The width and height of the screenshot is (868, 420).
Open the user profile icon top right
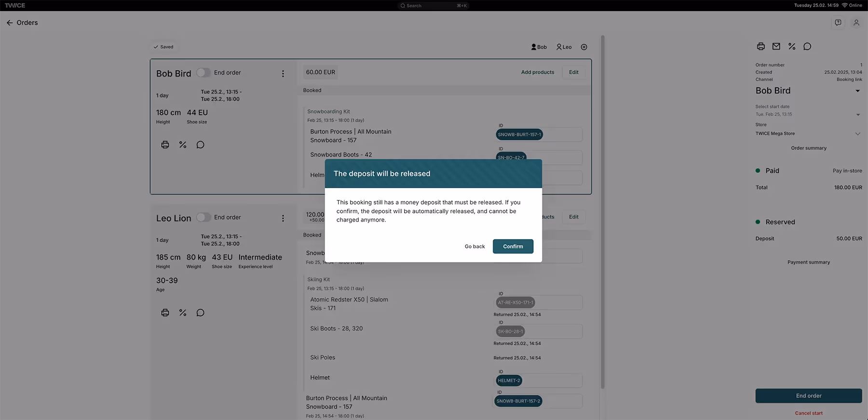coord(856,23)
